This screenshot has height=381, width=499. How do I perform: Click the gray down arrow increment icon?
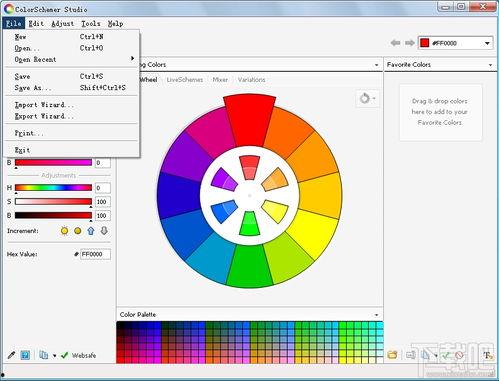click(104, 231)
